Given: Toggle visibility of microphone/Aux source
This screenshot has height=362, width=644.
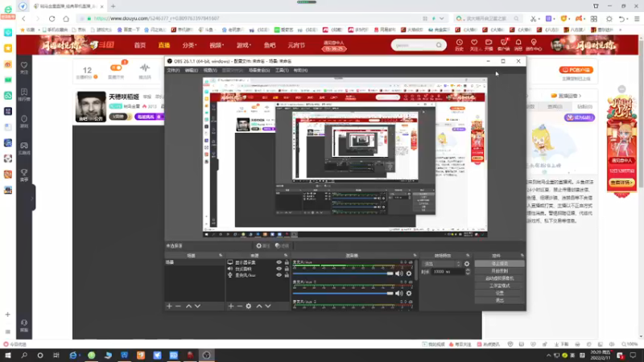Looking at the screenshot, I should pyautogui.click(x=279, y=275).
